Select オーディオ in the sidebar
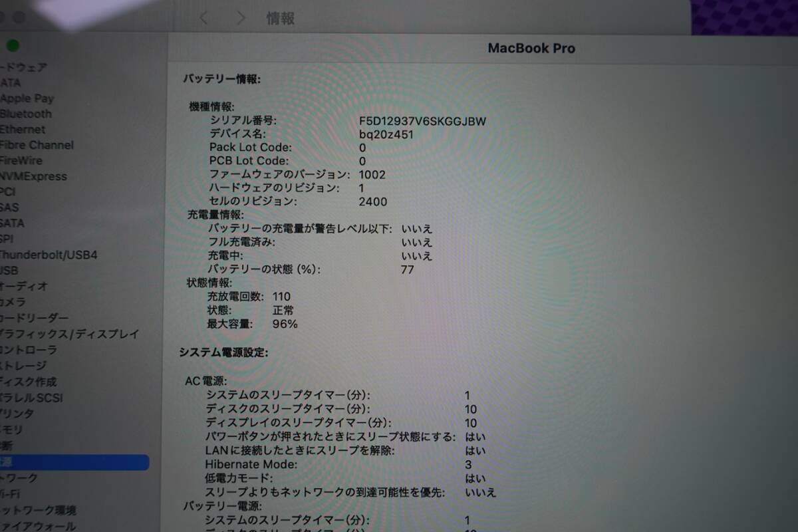Viewport: 798px width, 532px height. (24, 287)
